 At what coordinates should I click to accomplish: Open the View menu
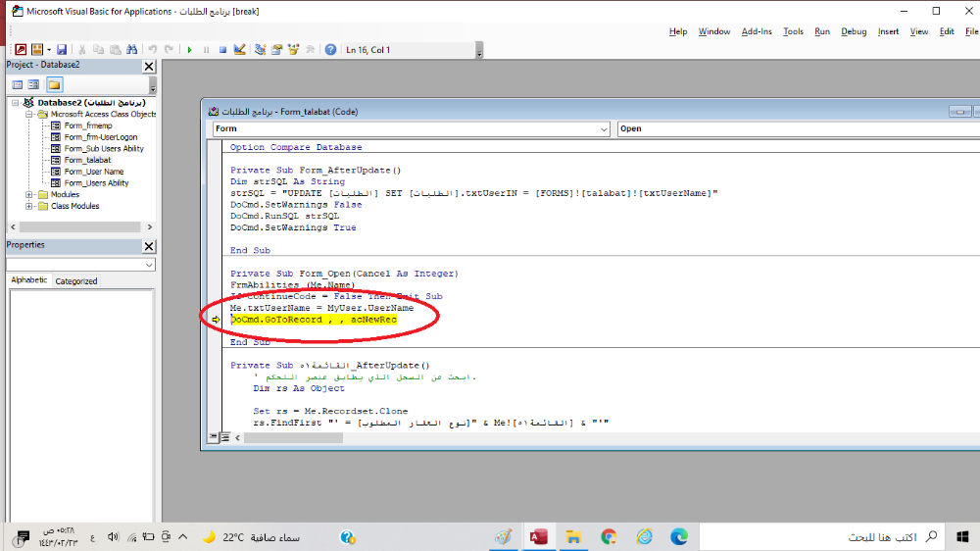pyautogui.click(x=919, y=31)
